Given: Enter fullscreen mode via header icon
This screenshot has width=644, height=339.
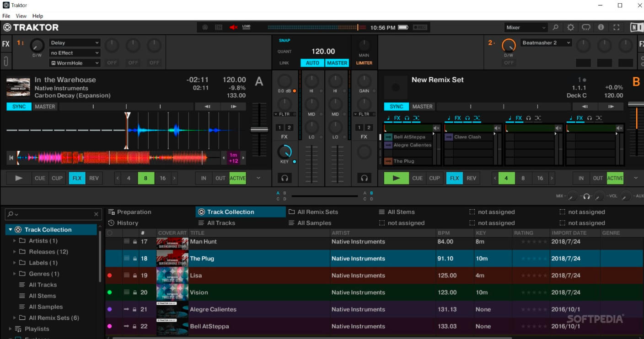Looking at the screenshot, I should pos(617,27).
